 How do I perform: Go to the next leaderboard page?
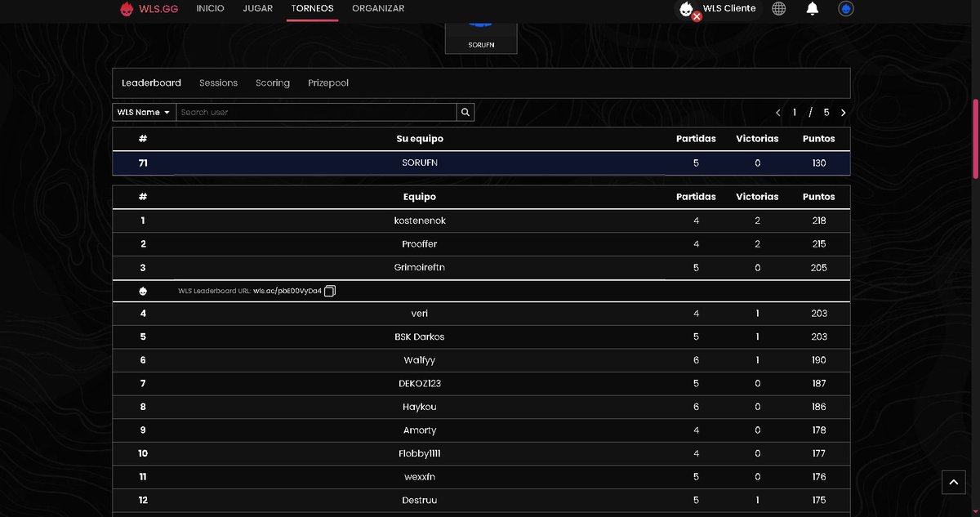coord(843,113)
